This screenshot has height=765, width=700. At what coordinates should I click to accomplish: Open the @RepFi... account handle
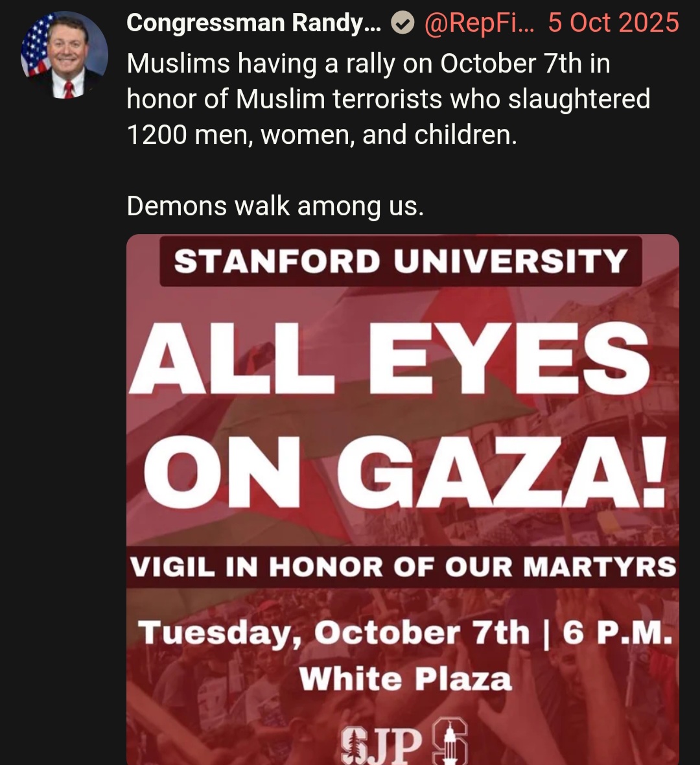[479, 23]
